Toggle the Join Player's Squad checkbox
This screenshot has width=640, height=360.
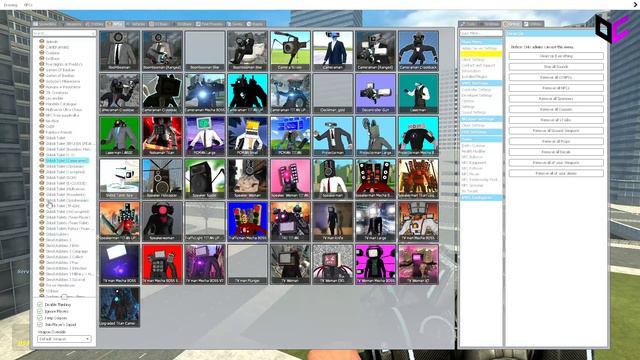point(40,324)
